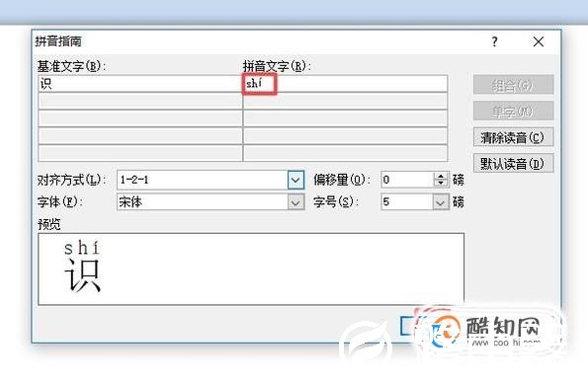Click the 拼音文字(R) label
Screen dimensions: 588x385
coord(277,66)
